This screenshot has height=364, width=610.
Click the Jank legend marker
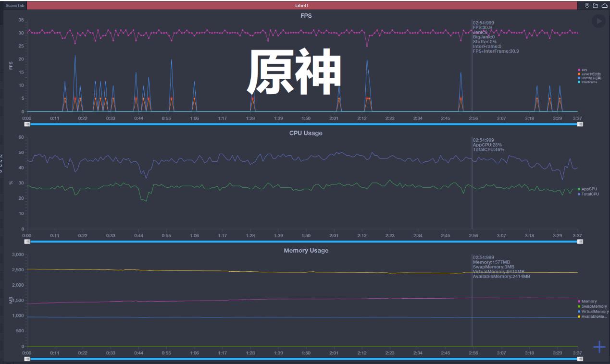coord(579,74)
